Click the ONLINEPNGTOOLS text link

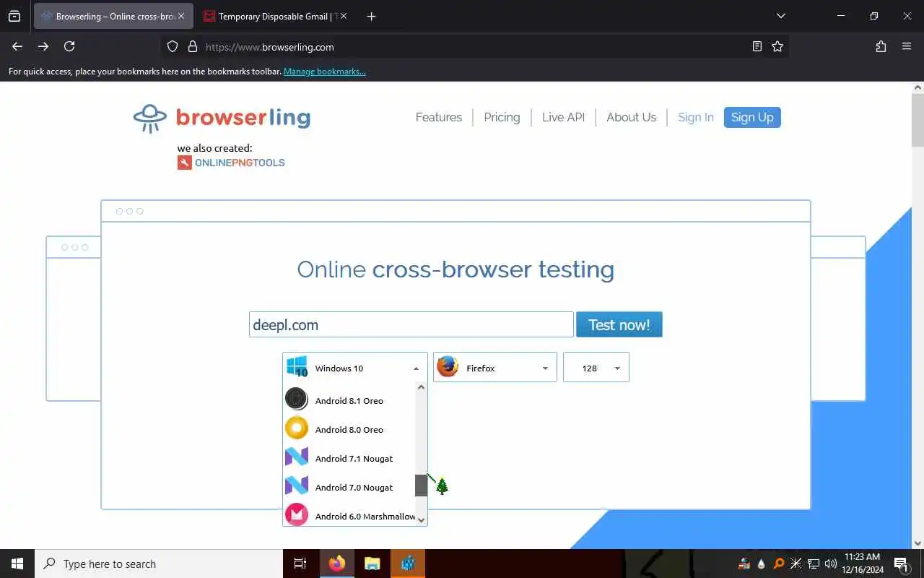(x=240, y=163)
